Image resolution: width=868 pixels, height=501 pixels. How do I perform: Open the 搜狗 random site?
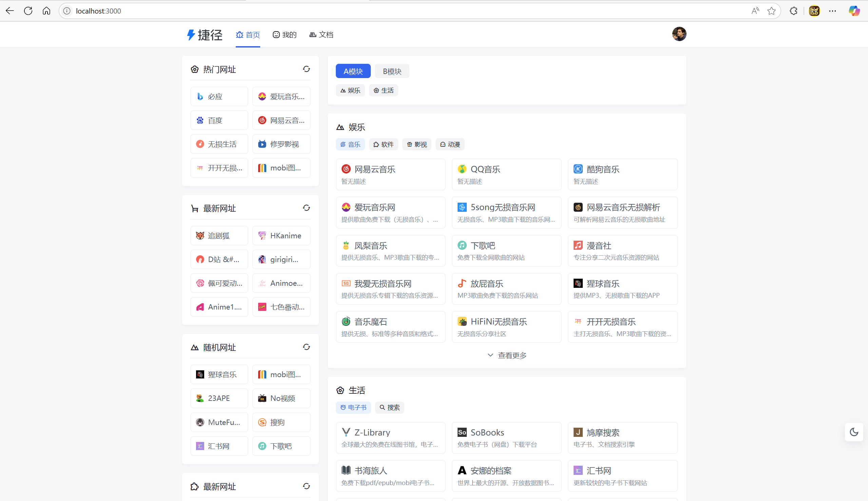(281, 422)
